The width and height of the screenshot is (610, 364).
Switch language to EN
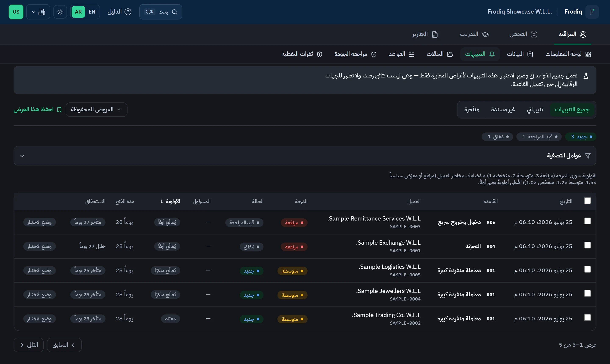click(x=92, y=12)
